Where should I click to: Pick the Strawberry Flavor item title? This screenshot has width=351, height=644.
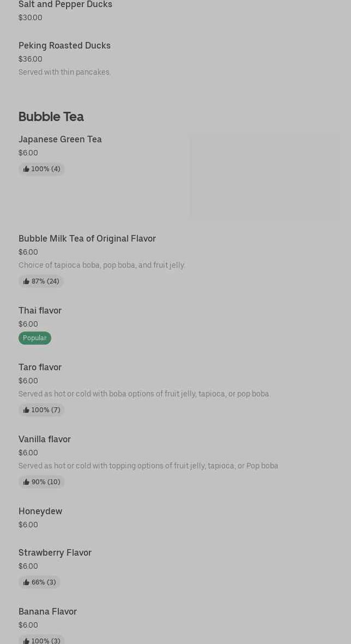[x=55, y=553]
